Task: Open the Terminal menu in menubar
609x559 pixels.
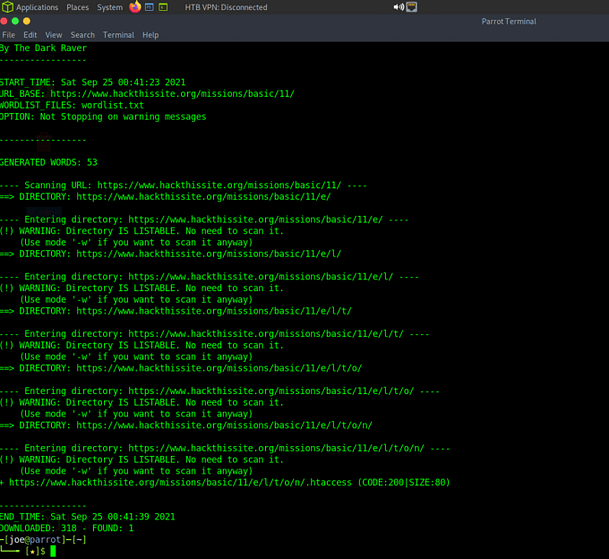Action: [x=118, y=35]
